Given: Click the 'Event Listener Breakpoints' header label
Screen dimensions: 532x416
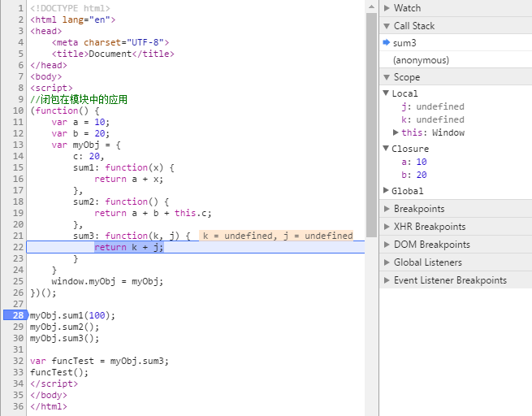Looking at the screenshot, I should pos(450,280).
